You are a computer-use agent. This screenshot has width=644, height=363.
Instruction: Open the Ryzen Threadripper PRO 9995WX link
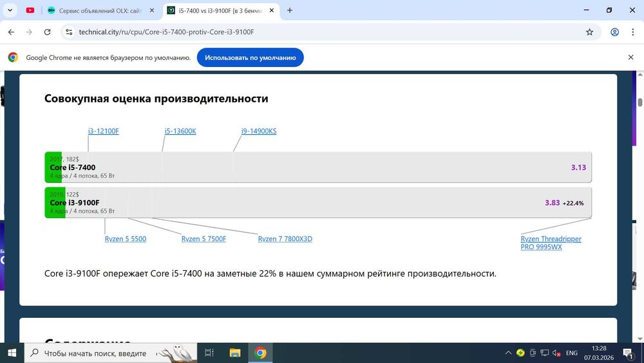click(551, 243)
